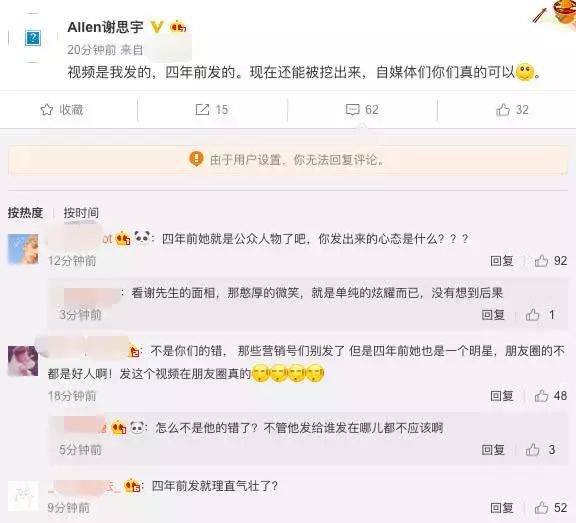Viewport: 576px width, 523px height.
Task: Reply to the comment posted 18分钟前
Action: 501,396
